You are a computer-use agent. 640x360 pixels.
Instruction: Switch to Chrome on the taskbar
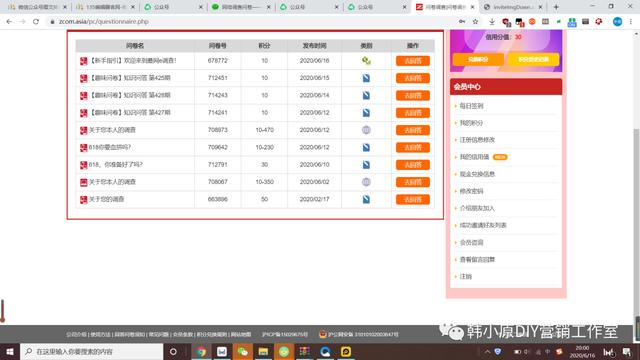[x=201, y=351]
